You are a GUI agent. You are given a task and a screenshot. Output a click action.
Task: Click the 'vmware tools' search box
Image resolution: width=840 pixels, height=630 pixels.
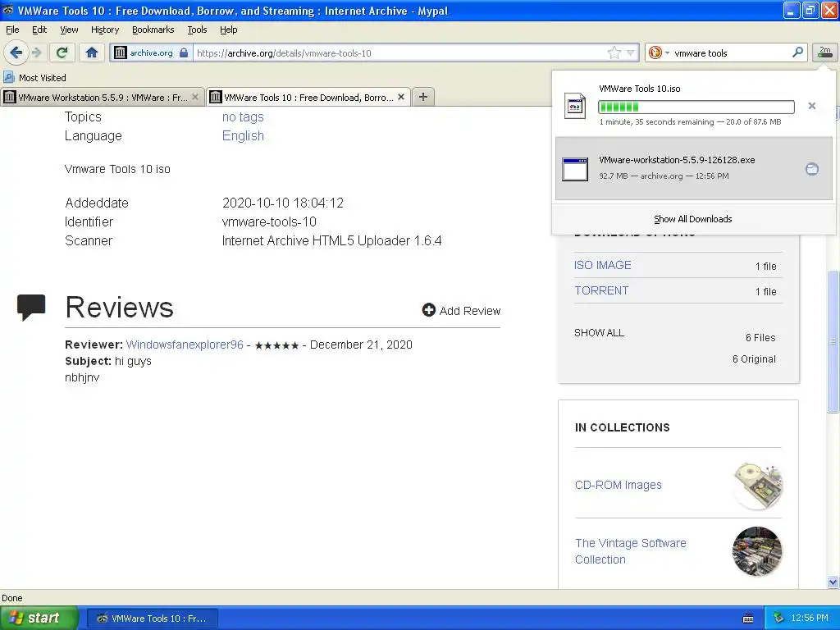[730, 52]
